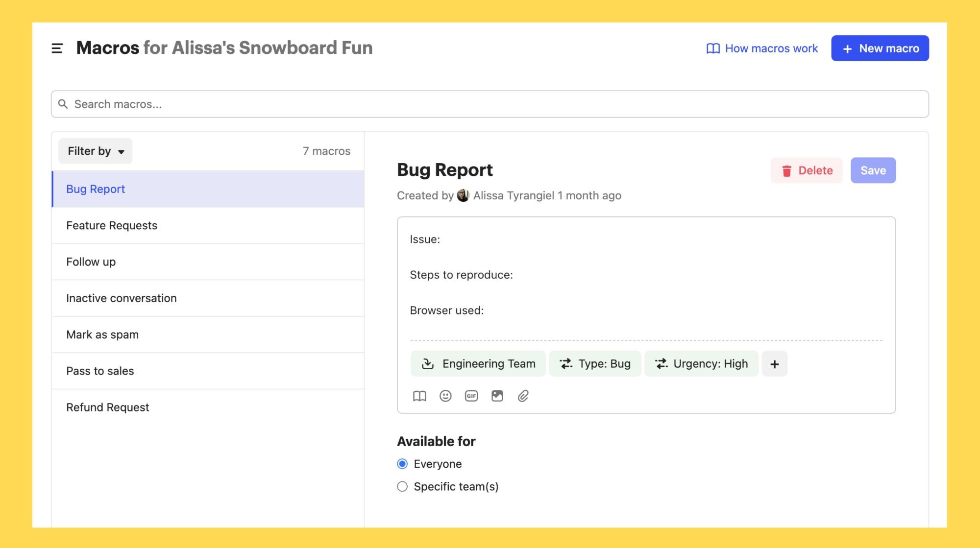
Task: Click the Bug Report title to edit
Action: point(444,170)
